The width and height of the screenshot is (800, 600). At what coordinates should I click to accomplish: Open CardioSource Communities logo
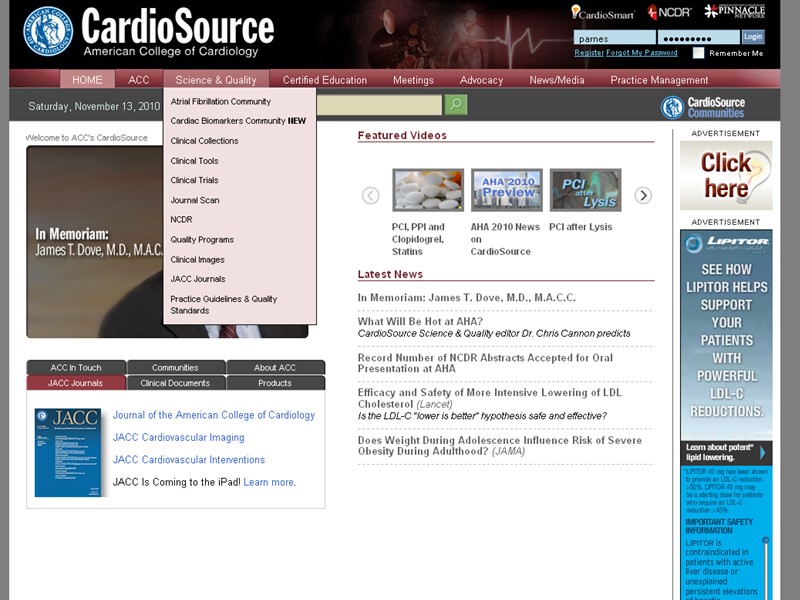(x=703, y=107)
